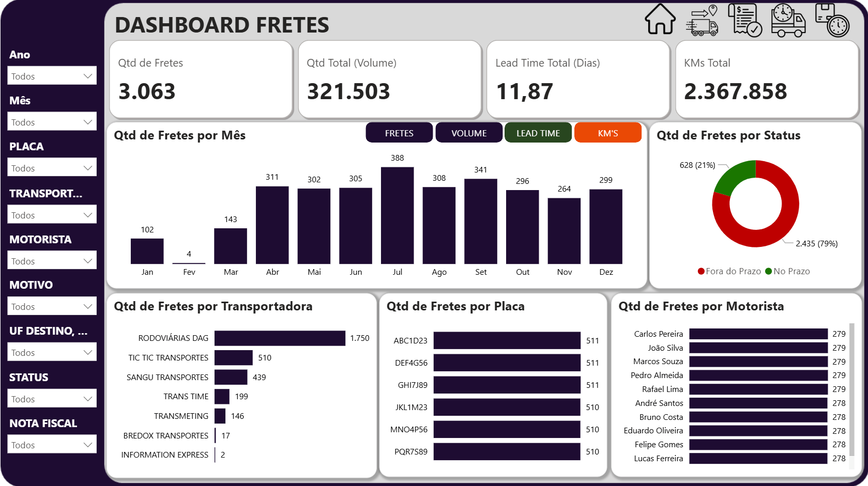This screenshot has width=868, height=486.
Task: Select the VOLUME view button
Action: point(469,133)
